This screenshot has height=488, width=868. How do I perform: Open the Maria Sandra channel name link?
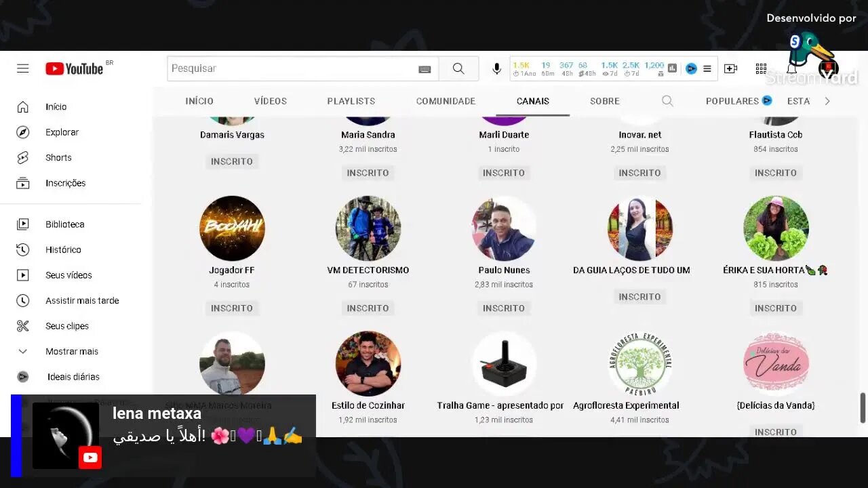pos(368,135)
